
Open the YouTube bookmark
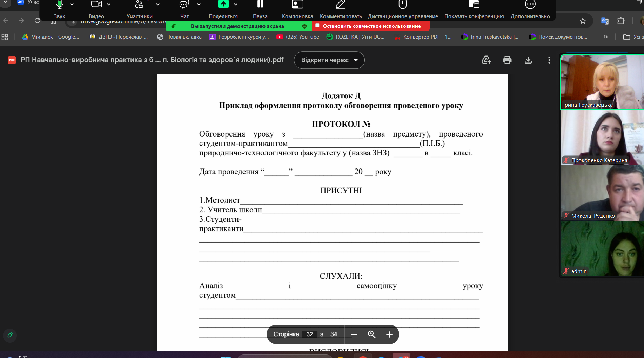[298, 37]
